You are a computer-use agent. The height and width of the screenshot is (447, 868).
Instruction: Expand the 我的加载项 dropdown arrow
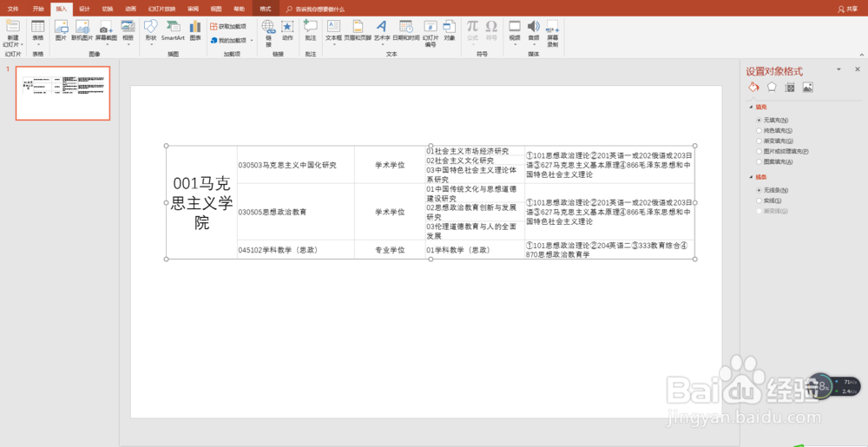252,41
